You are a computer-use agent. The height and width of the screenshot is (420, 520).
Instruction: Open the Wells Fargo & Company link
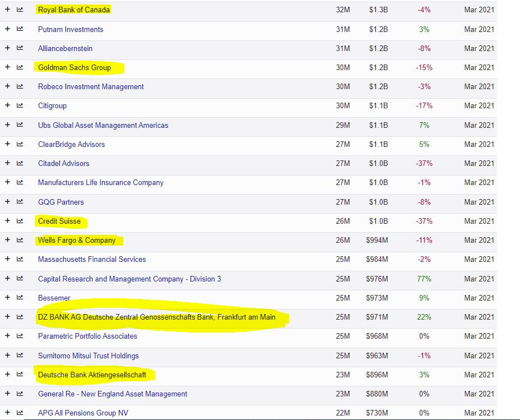(77, 240)
